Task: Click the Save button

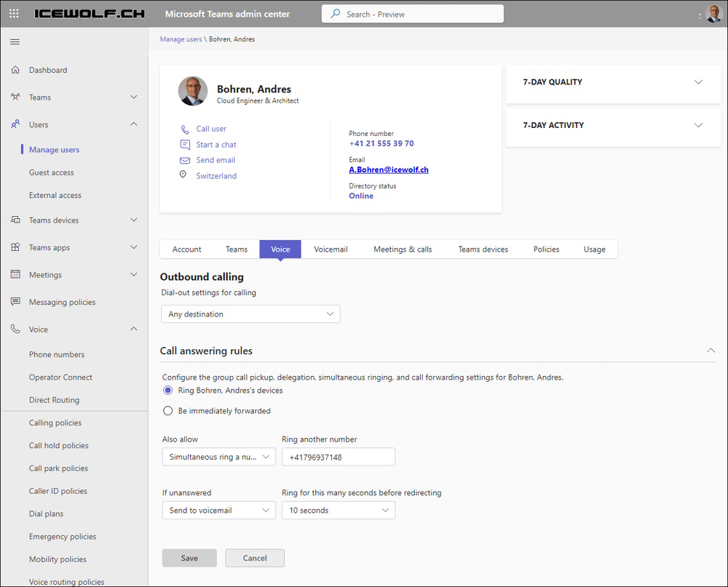Action: pos(189,558)
